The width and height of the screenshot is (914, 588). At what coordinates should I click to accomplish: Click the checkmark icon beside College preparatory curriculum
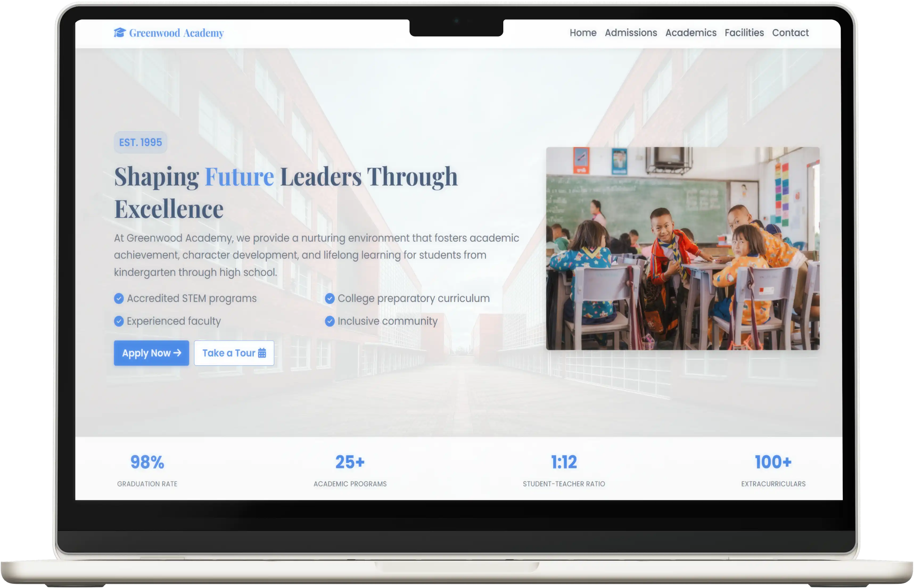coord(330,299)
